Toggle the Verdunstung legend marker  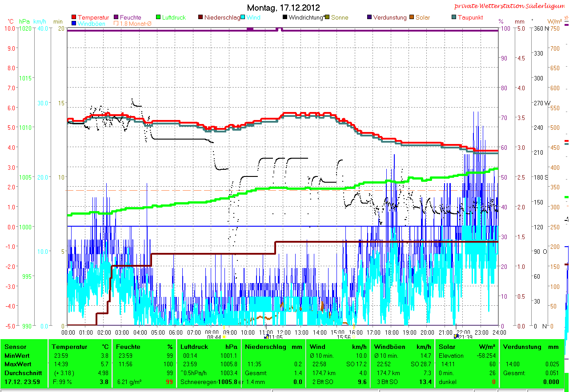[369, 18]
